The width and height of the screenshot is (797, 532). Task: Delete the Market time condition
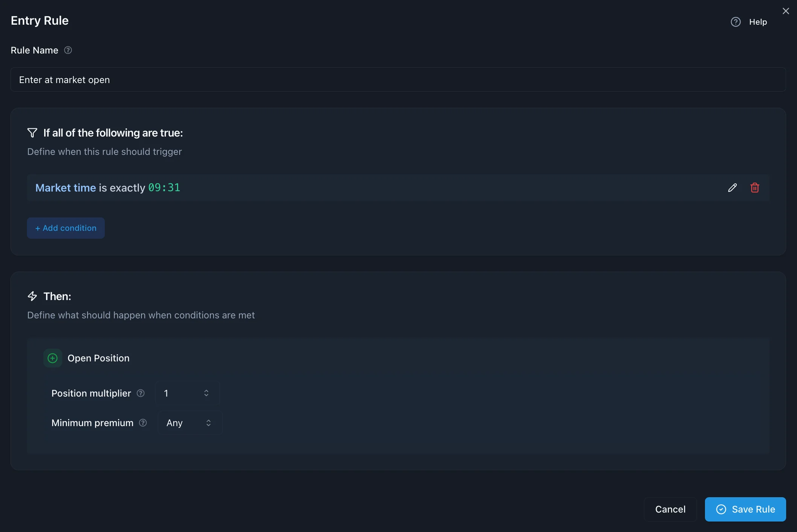755,188
